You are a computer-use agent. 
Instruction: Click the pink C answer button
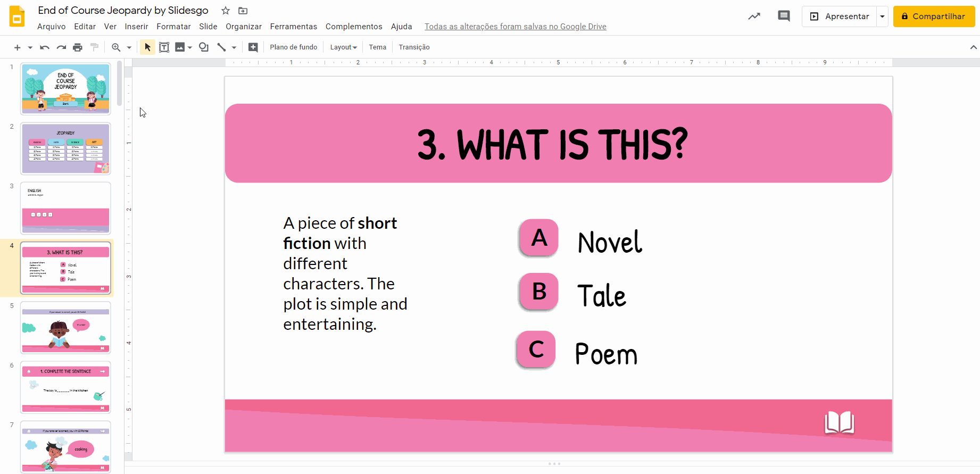[x=536, y=350]
